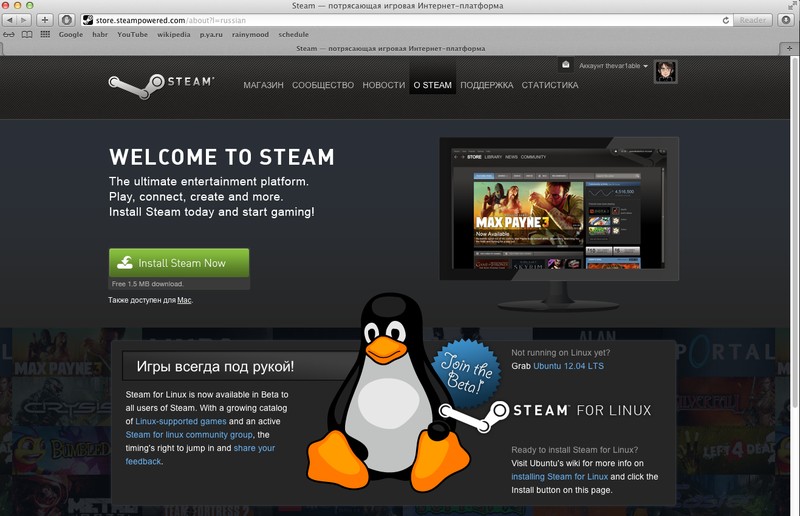
Task: Select the Steam page tab title
Action: coord(391,48)
